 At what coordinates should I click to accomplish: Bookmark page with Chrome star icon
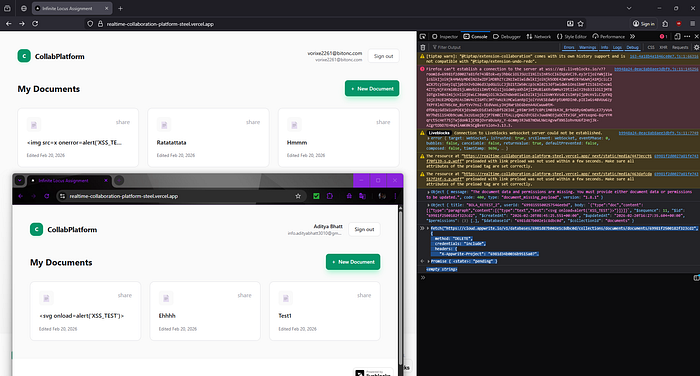pyautogui.click(x=298, y=196)
